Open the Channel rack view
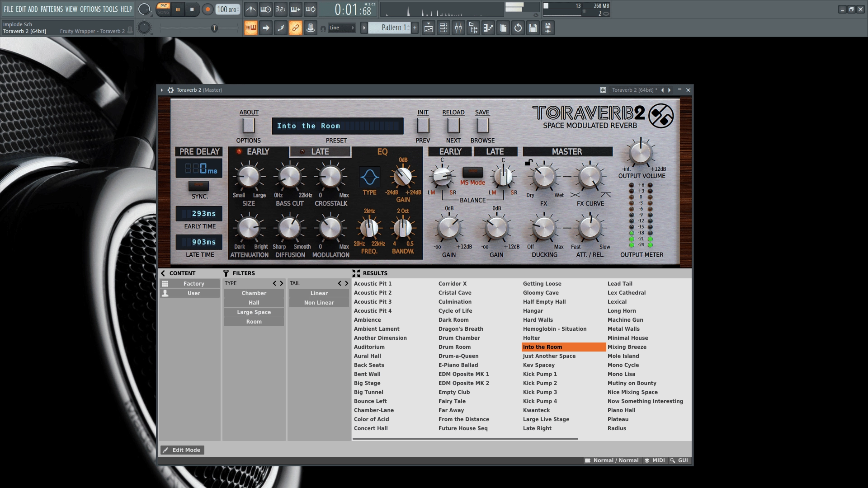This screenshot has width=868, height=488. point(443,28)
